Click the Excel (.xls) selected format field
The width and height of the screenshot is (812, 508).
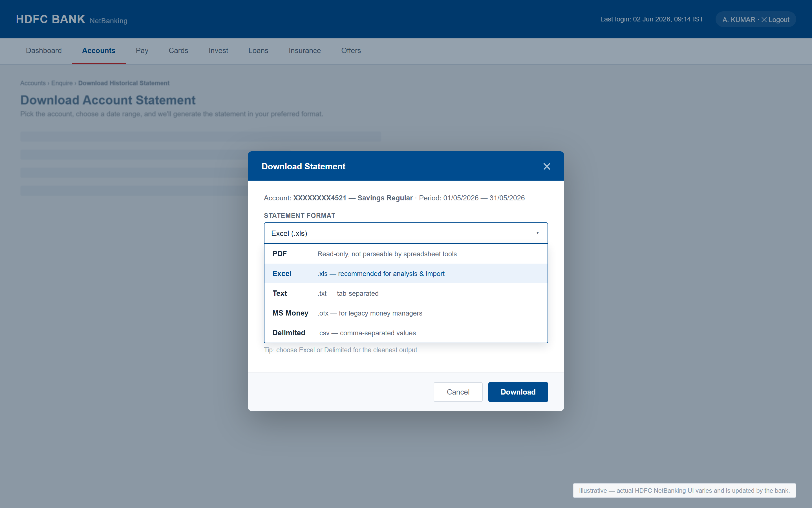(406, 233)
